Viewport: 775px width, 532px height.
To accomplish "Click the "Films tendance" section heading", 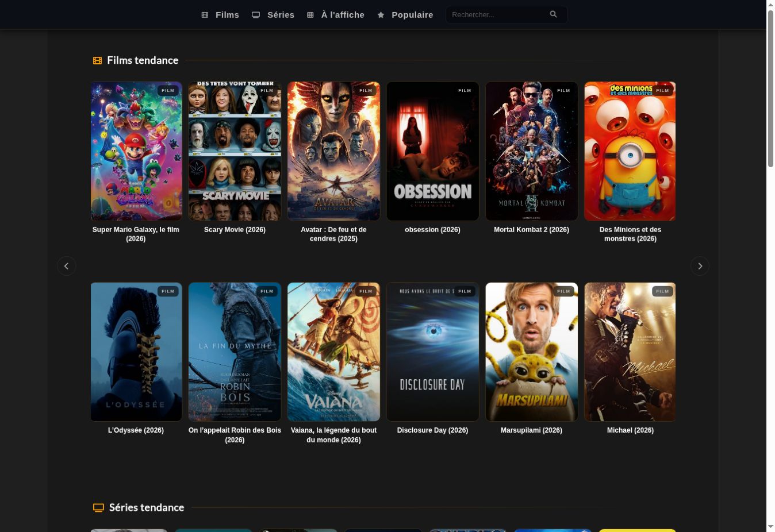I will pos(143,60).
